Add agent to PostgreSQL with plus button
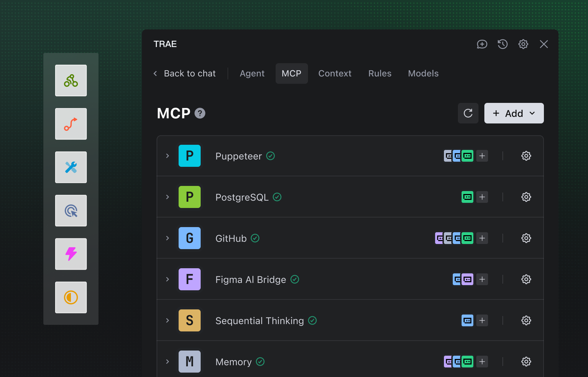The width and height of the screenshot is (588, 377). 482,197
